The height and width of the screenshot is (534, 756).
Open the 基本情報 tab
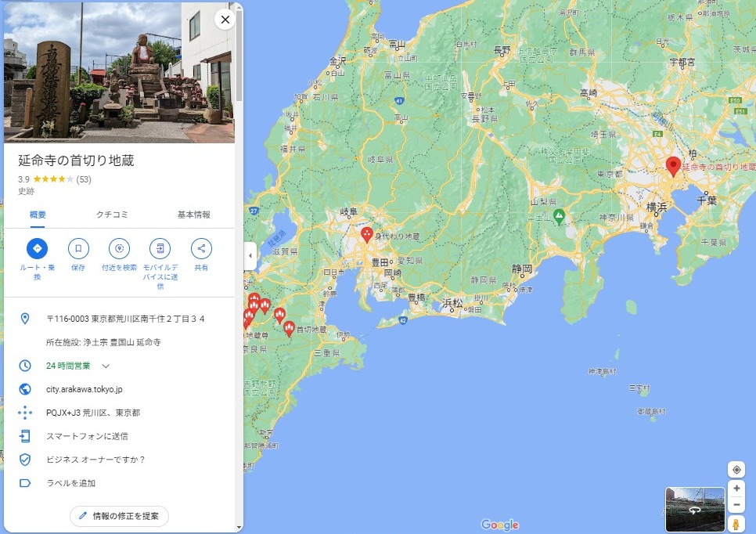(x=194, y=215)
